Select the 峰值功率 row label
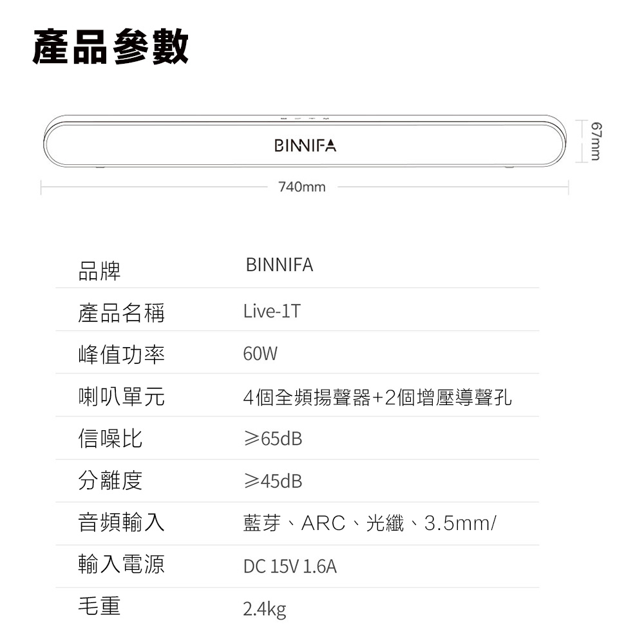Image resolution: width=644 pixels, height=644 pixels. point(121,355)
